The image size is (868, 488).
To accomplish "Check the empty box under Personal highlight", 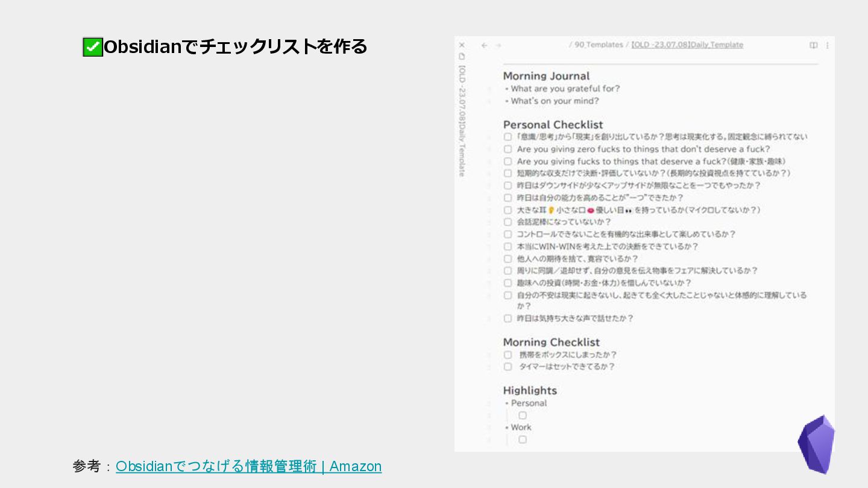I will point(523,415).
